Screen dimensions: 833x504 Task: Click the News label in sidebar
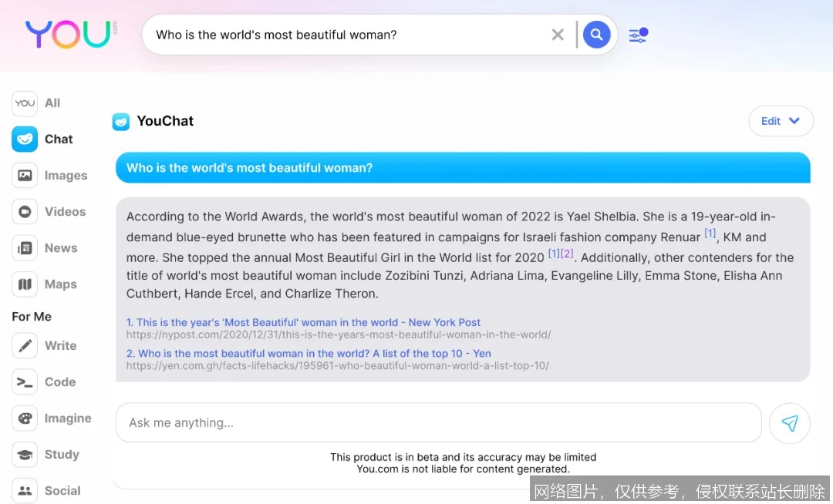(61, 247)
